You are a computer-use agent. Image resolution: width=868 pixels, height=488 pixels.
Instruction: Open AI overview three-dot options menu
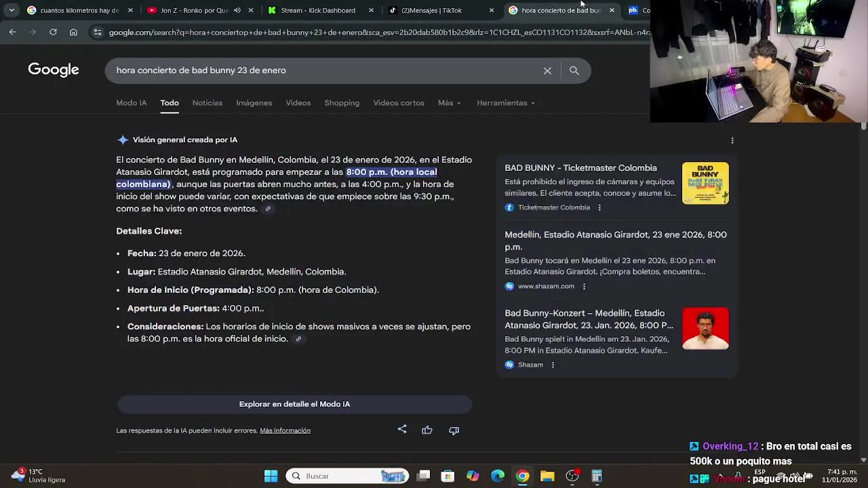[x=732, y=140]
